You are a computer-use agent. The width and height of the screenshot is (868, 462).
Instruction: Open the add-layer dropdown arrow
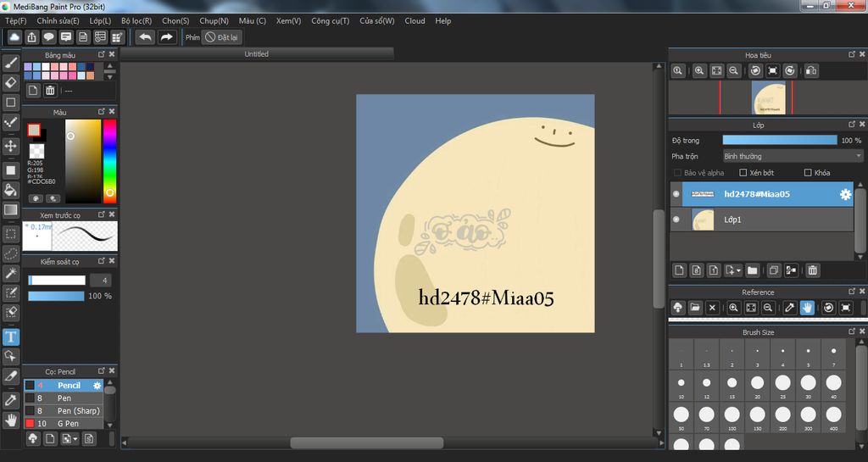tap(739, 270)
